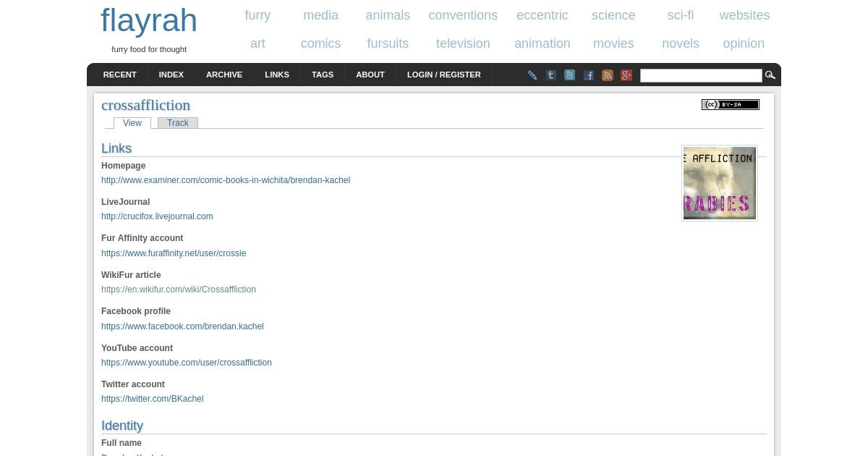Browse the furry category
868x456 pixels.
tap(258, 15)
